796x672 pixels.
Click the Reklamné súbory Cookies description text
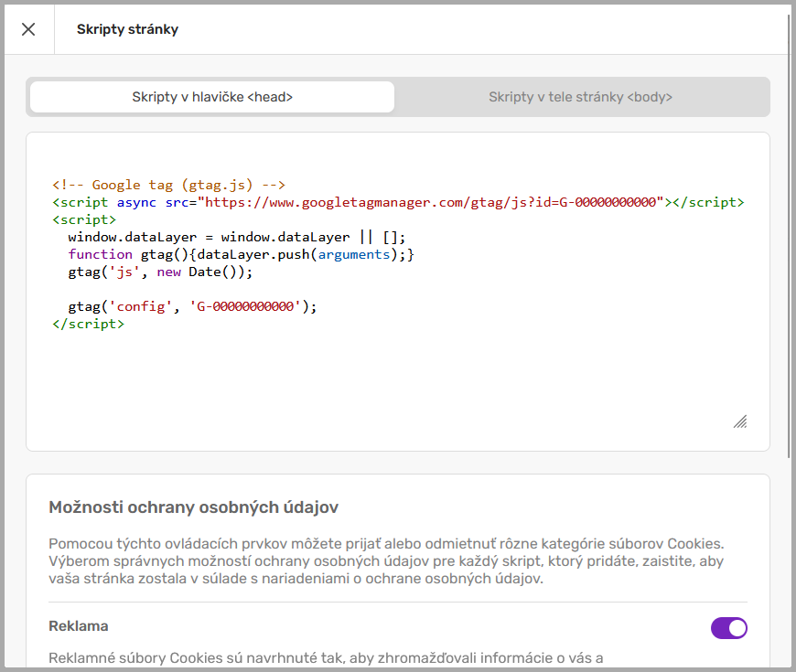325,657
